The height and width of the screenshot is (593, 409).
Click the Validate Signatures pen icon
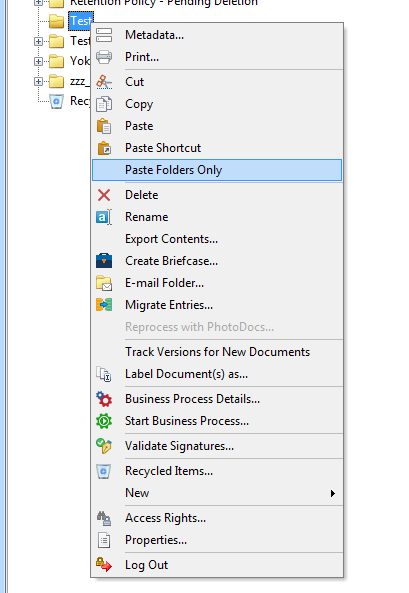coord(104,446)
